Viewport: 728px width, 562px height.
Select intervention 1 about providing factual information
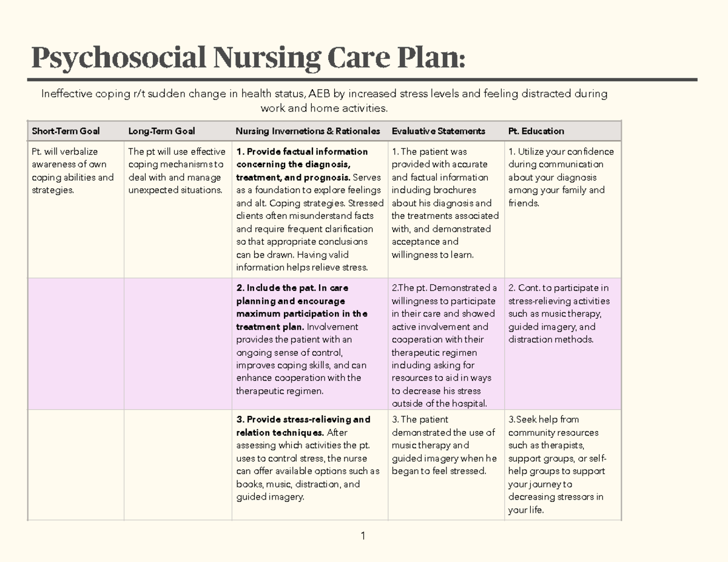(309, 209)
